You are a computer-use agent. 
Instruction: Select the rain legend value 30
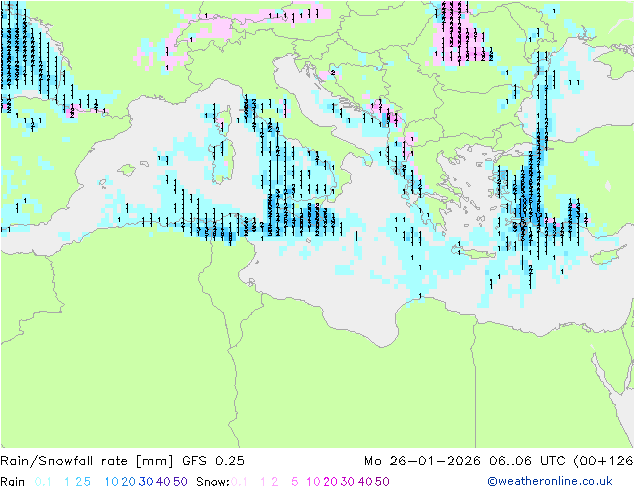point(146,482)
